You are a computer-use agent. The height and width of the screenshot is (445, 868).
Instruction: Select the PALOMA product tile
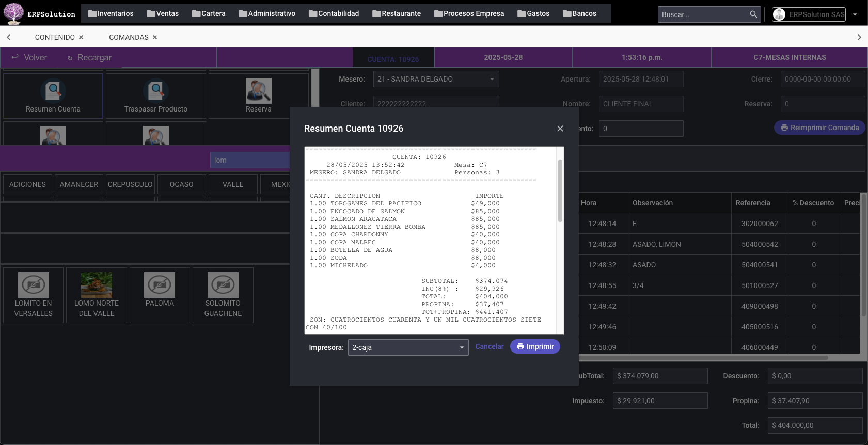[160, 295]
